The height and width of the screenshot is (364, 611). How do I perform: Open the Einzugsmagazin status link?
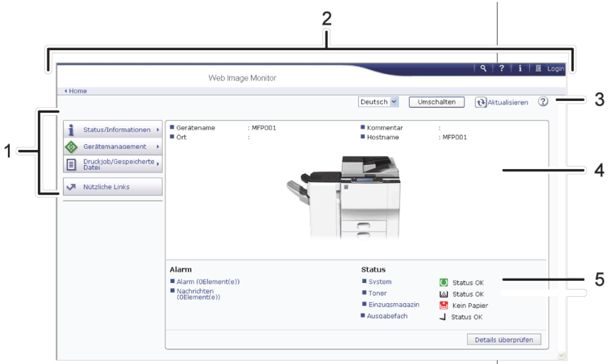tap(394, 305)
